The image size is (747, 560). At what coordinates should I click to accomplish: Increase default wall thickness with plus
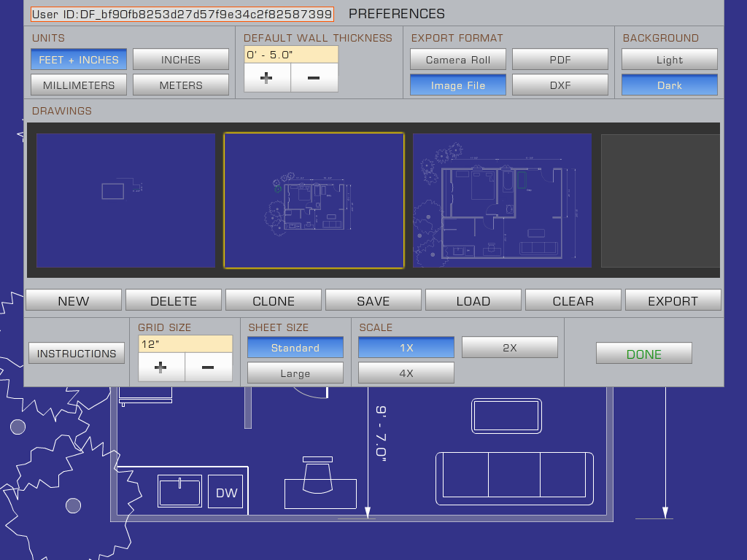pos(267,77)
